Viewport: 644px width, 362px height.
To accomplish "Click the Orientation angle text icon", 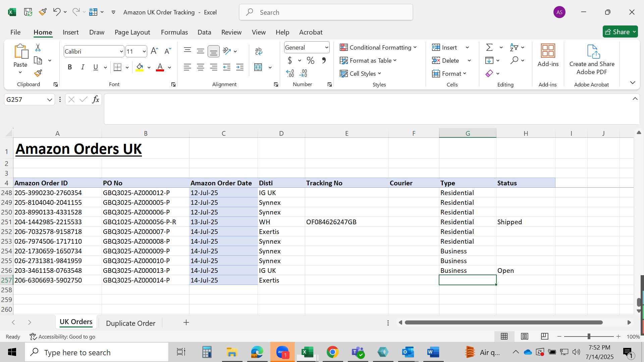I will 227,51.
